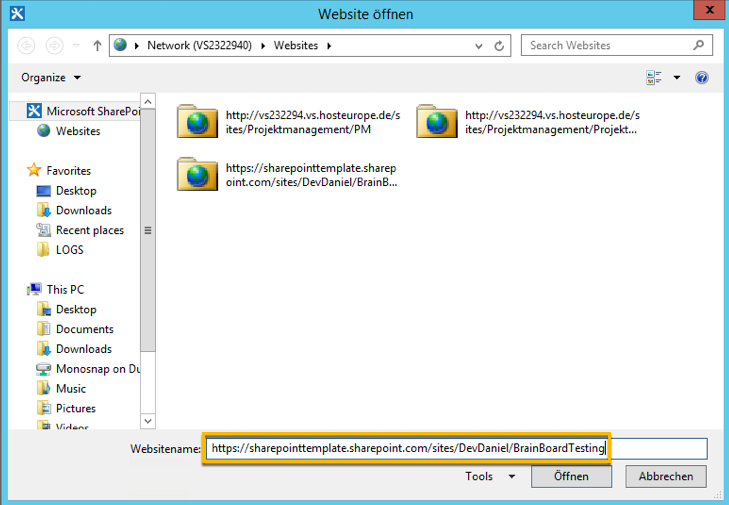Screen dimensions: 729x505
Task: Select the Projektmanagement/Projekt... website folder icon
Action: [x=437, y=121]
